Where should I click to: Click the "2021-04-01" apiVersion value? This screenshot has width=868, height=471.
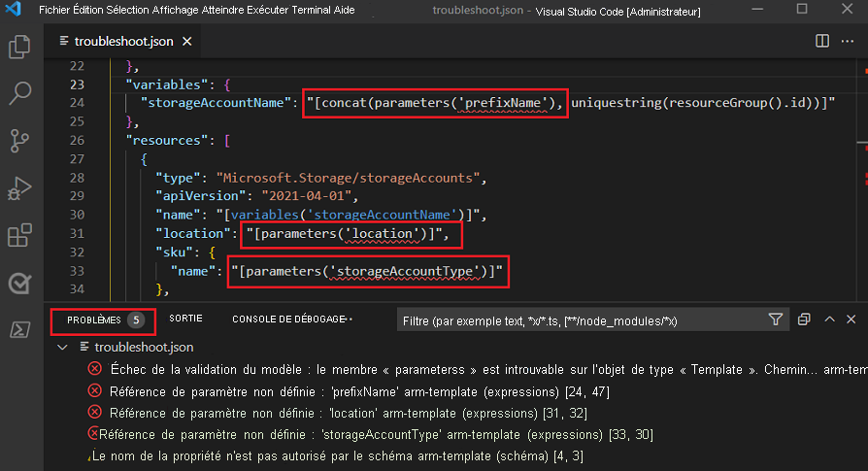[307, 196]
